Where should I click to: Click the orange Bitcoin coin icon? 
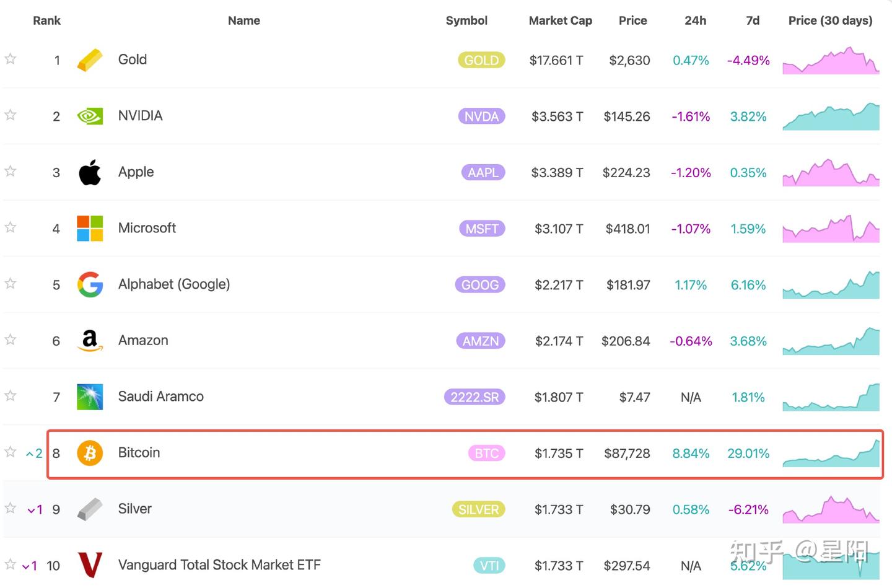[90, 453]
